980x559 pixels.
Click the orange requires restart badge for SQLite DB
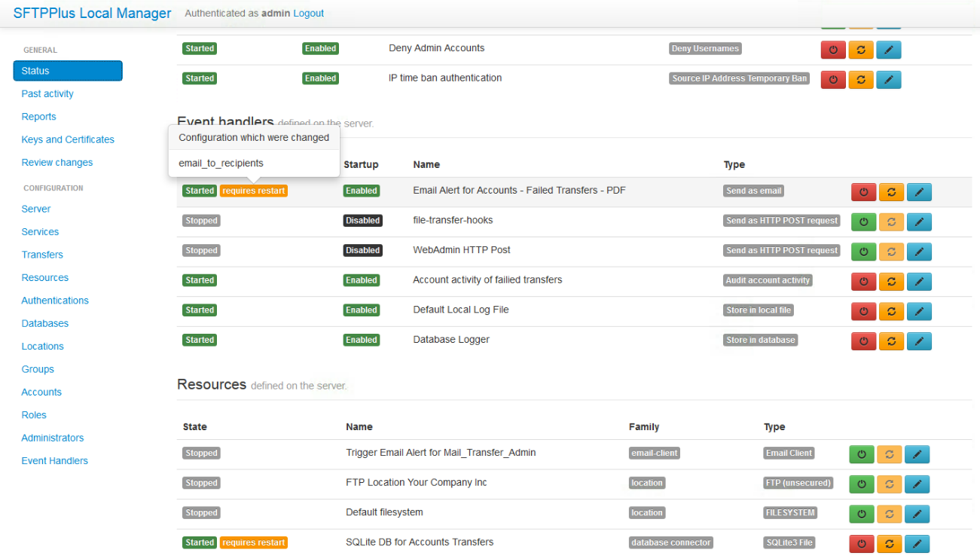[x=254, y=542]
